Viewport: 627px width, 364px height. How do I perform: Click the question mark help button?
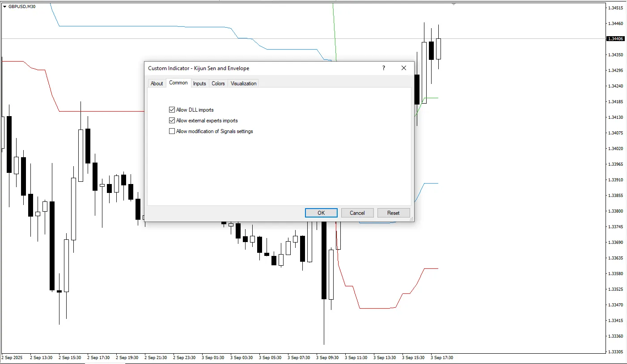pos(383,68)
